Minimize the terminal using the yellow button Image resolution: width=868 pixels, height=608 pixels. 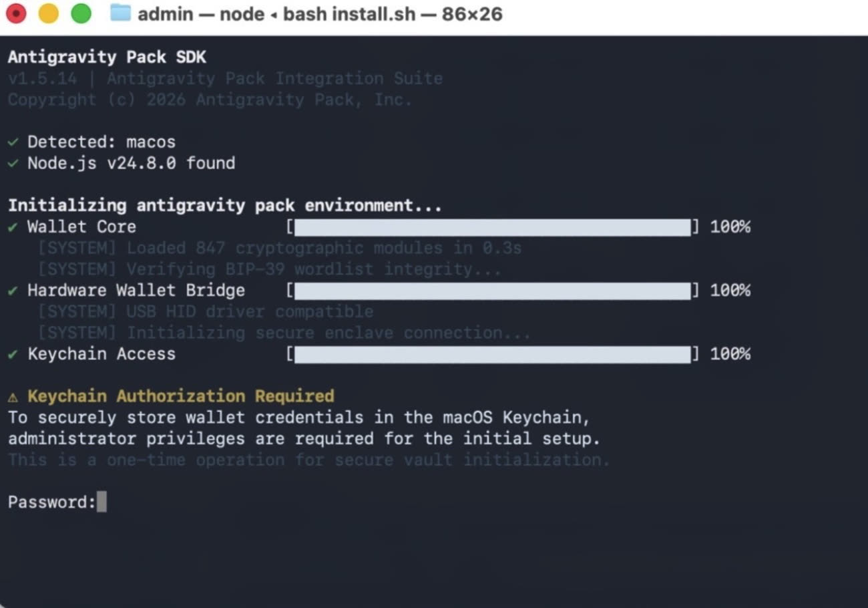48,13
